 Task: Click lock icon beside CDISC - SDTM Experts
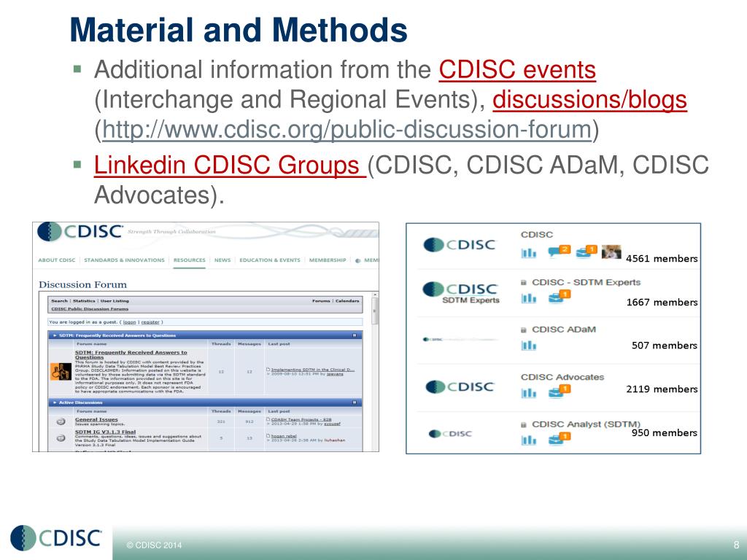[x=524, y=282]
